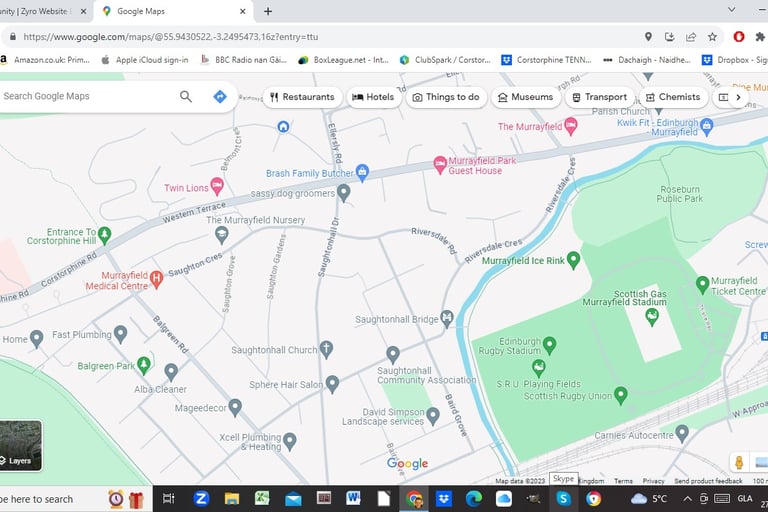
Task: Open Skype from the taskbar
Action: (563, 499)
